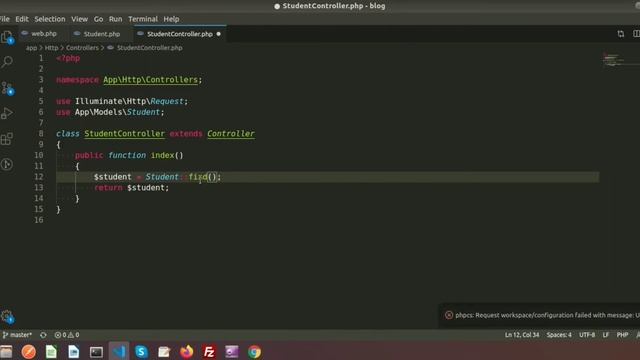Open the UTF-8 encoding selector
Viewport: 640px width, 360px height.
tap(587, 335)
